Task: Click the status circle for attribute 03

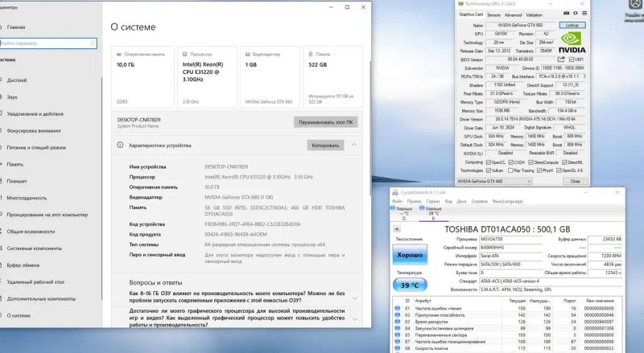Action: pos(397,322)
